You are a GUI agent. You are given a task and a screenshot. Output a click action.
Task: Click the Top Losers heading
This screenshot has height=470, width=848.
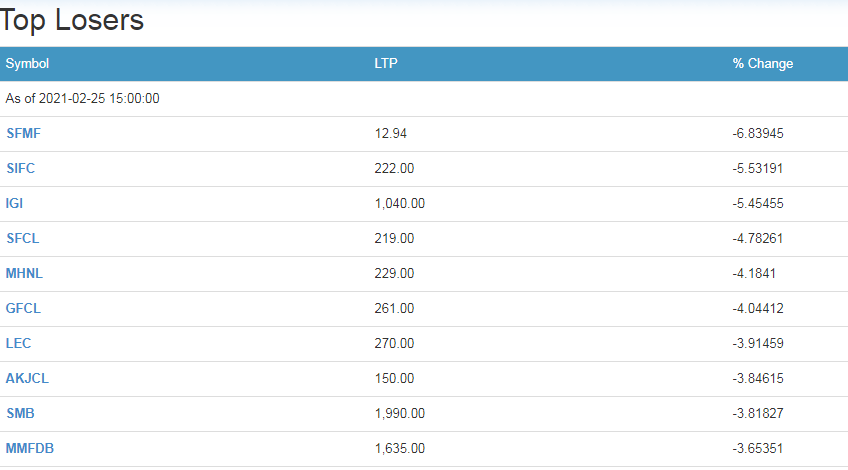coord(72,19)
